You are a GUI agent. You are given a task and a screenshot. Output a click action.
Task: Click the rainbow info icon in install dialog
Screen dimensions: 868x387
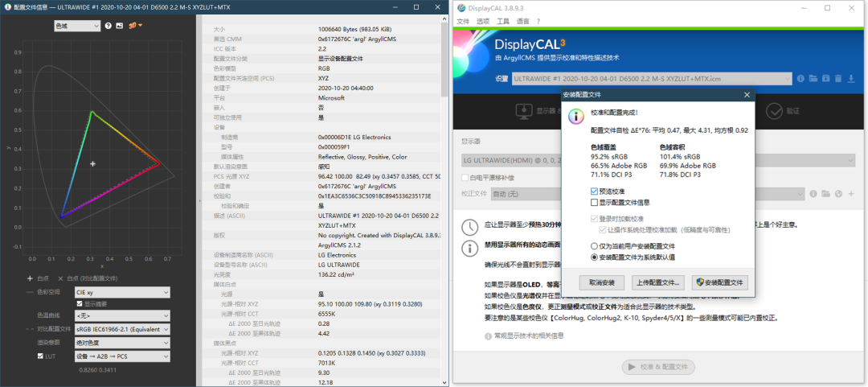point(577,117)
